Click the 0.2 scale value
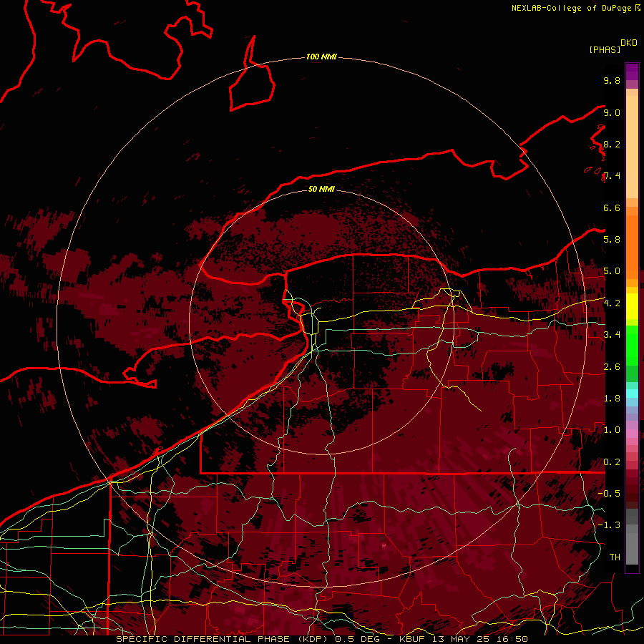Image resolution: width=644 pixels, height=644 pixels. [x=612, y=462]
